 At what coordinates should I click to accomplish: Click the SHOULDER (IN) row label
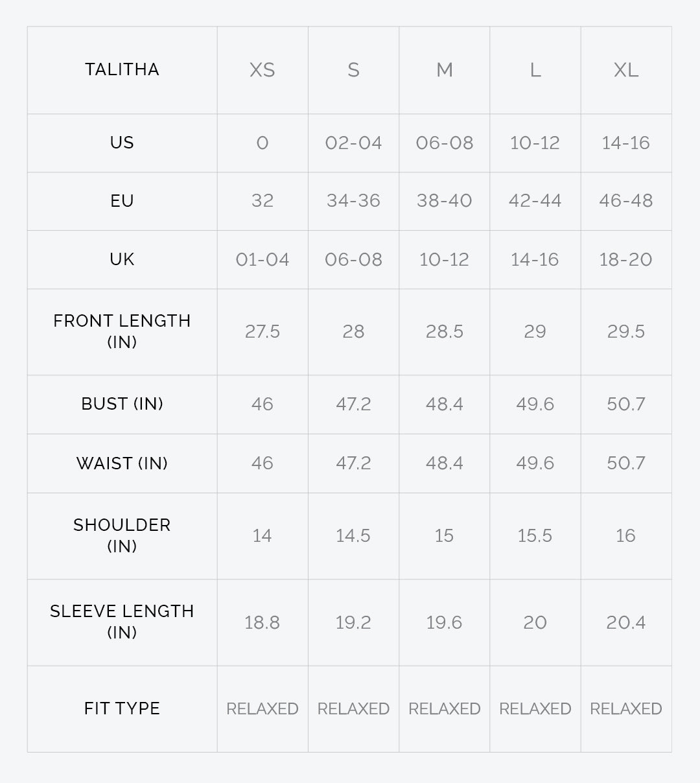pos(122,535)
